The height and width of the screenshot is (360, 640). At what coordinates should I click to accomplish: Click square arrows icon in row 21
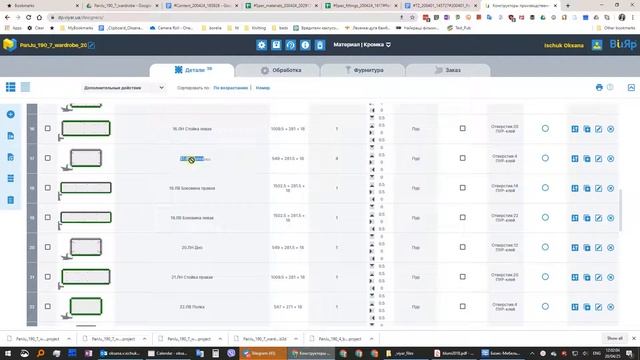coord(575,277)
